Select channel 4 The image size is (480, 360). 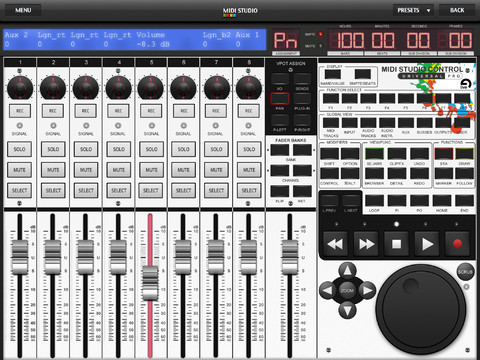[x=119, y=190]
